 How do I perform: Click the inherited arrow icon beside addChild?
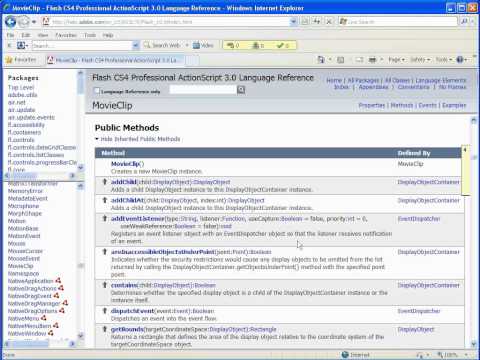[x=104, y=182]
